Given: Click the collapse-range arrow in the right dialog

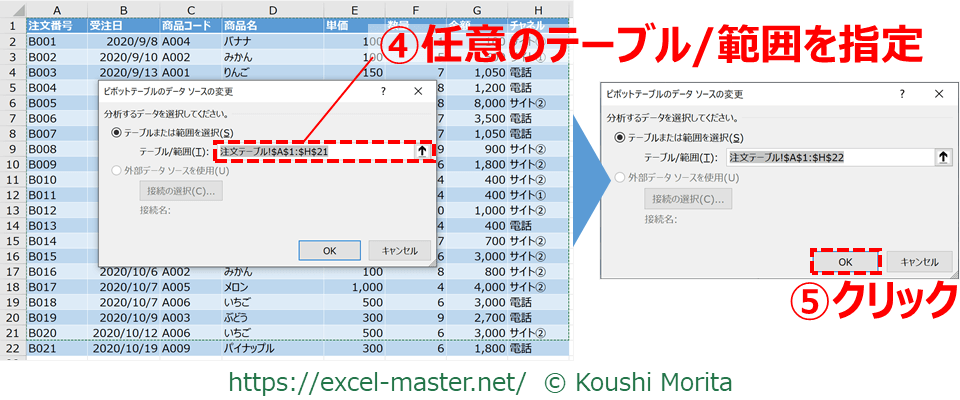Looking at the screenshot, I should [942, 157].
